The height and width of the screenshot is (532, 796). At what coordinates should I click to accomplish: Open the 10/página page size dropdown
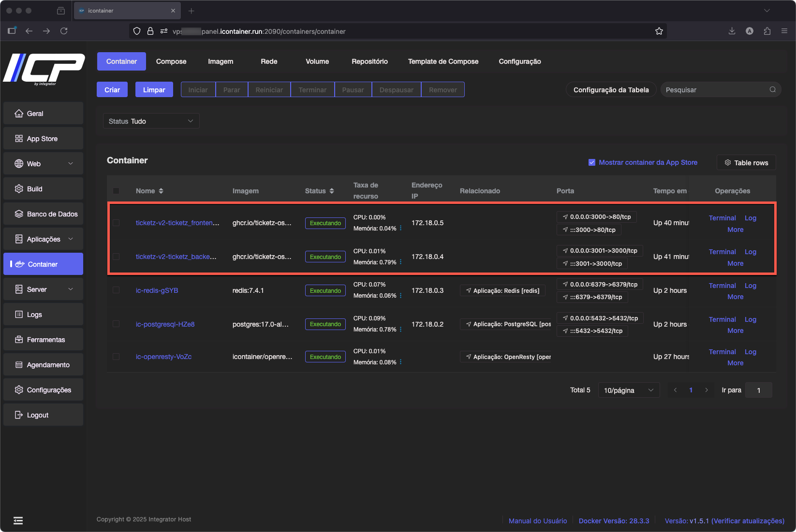click(x=628, y=390)
